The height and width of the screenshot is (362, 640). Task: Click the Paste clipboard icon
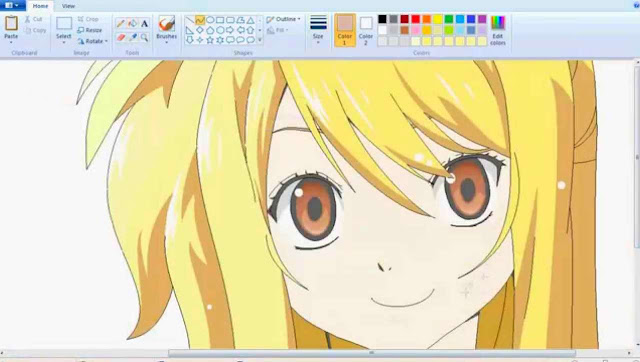(11, 24)
